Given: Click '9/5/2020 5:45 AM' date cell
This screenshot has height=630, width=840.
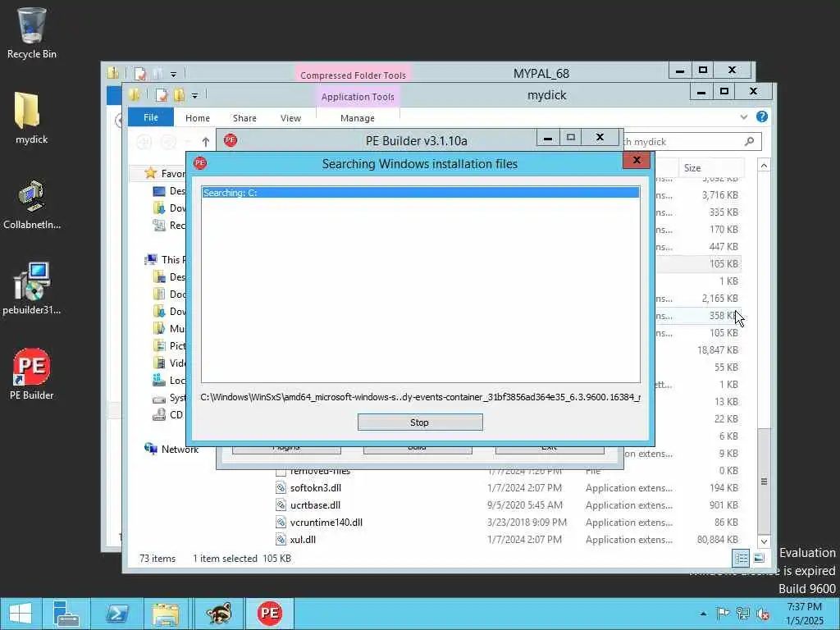Looking at the screenshot, I should tap(524, 504).
